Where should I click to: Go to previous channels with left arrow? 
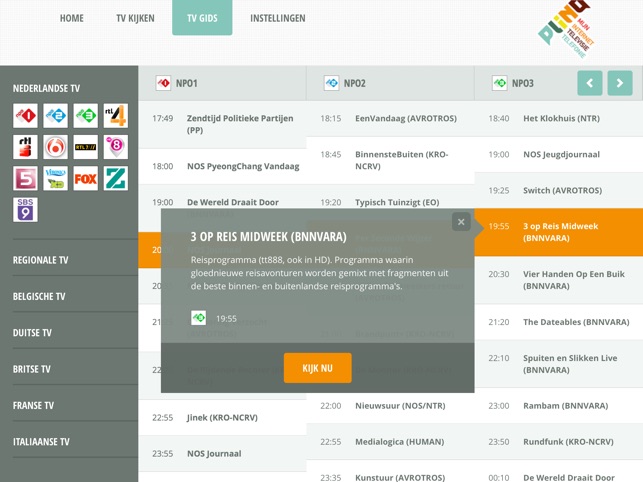point(590,83)
